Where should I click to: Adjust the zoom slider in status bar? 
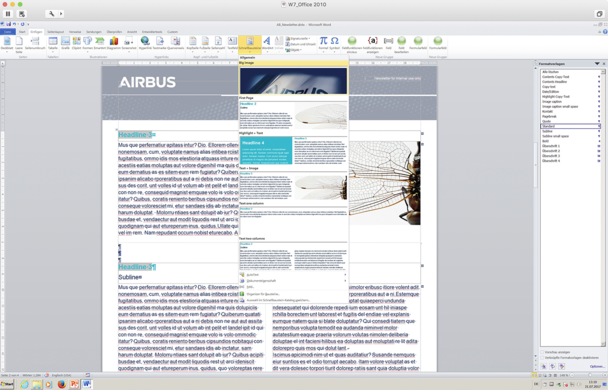tap(589, 375)
